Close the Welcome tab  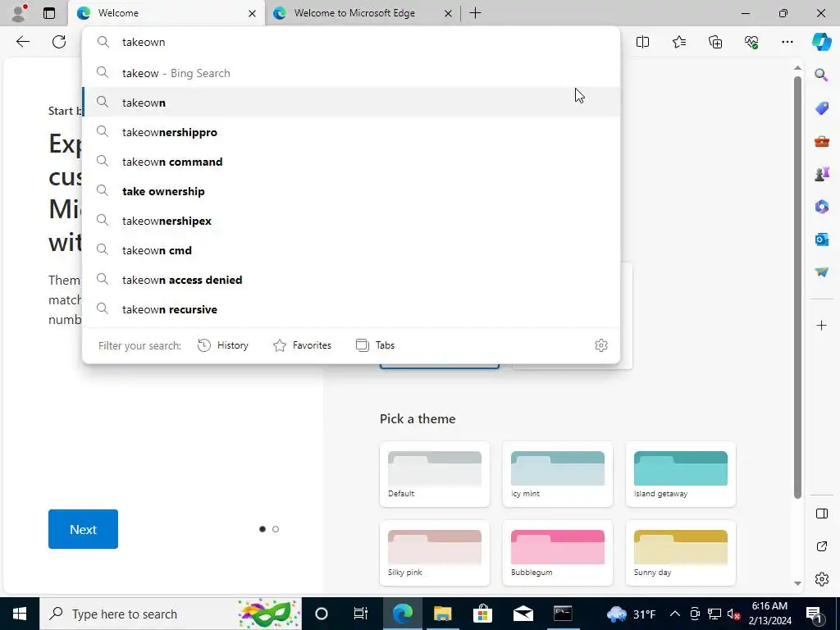click(x=252, y=13)
